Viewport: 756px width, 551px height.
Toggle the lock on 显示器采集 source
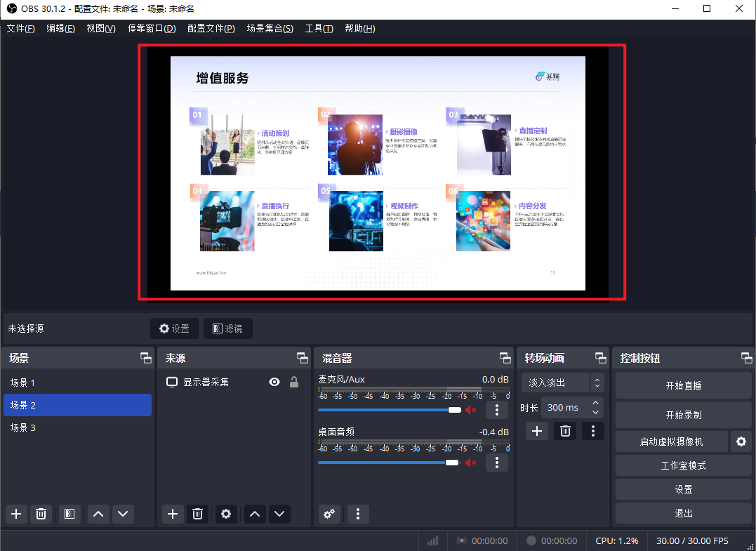click(294, 382)
